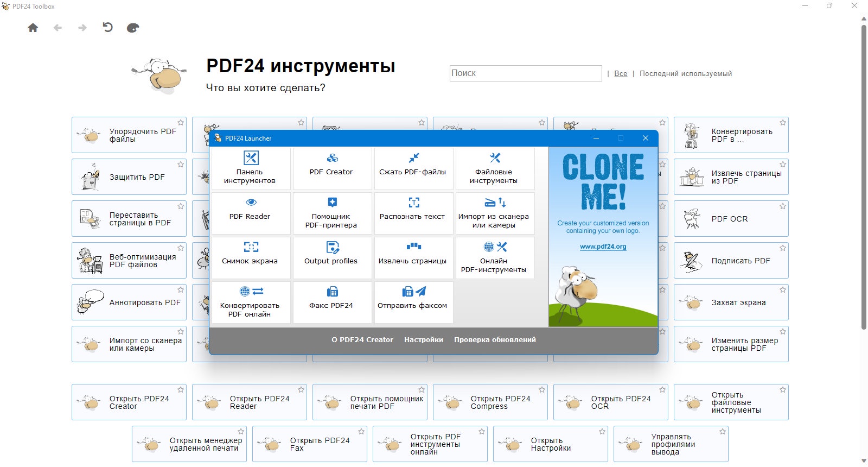Click the Toolbox vertical scrollbar
The width and height of the screenshot is (868, 467).
coord(864,176)
